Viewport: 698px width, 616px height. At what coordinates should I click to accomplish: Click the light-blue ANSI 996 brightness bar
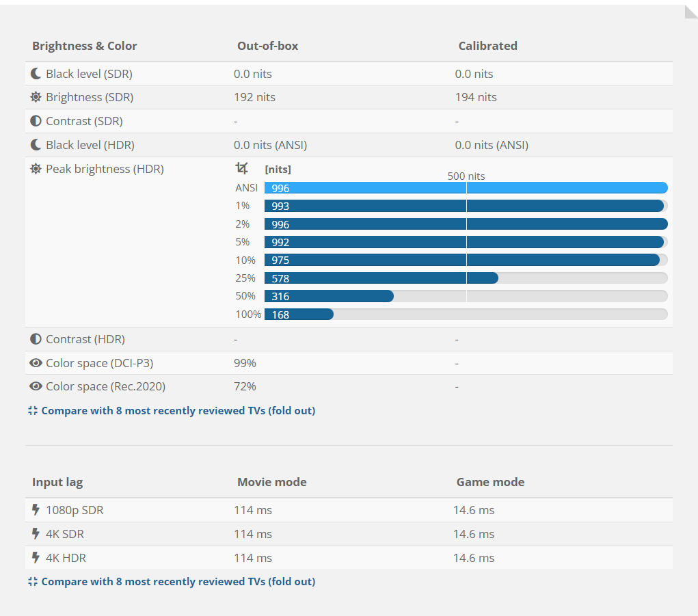click(465, 188)
